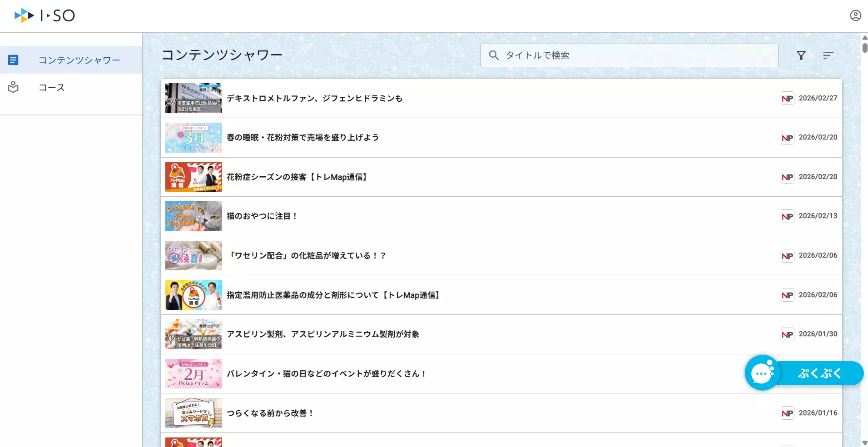The image size is (868, 447).
Task: Click the コース sidebar icon
Action: 14,87
